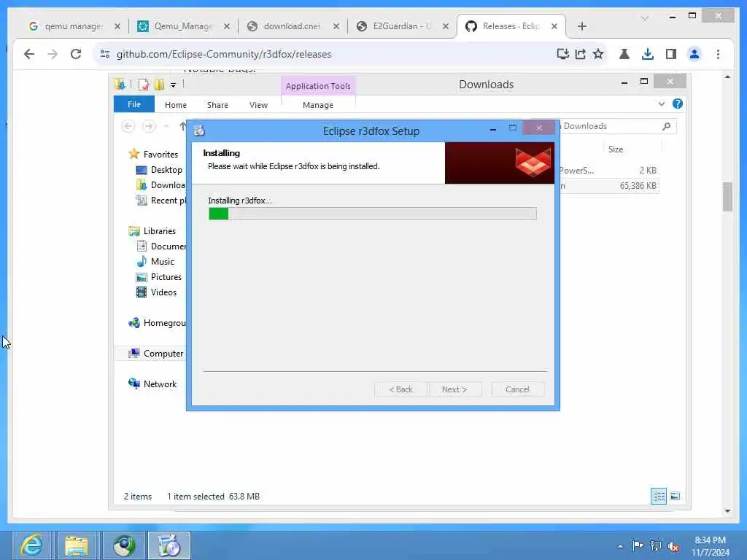
Task: Click Properties icon in Explorer quick access toolbar
Action: coord(143,85)
